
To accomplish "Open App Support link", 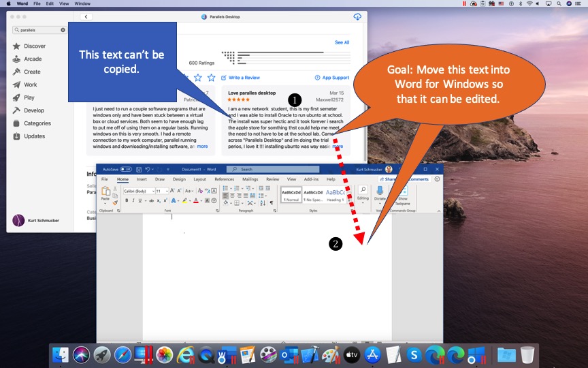I will coord(332,78).
